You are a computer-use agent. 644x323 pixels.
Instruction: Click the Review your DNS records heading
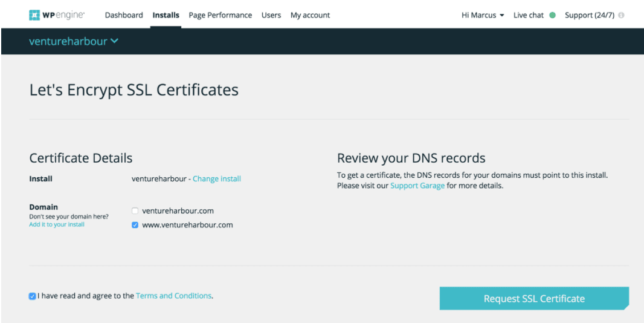point(411,158)
